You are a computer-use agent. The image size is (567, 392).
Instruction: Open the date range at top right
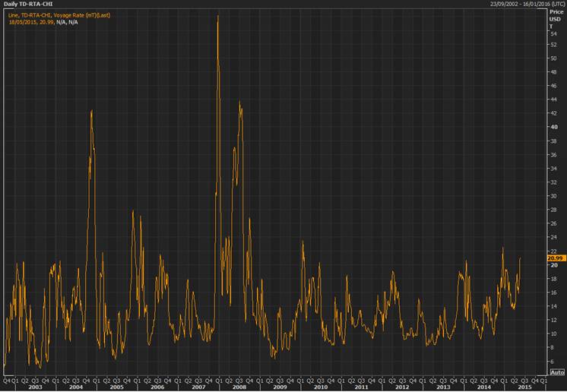(x=519, y=4)
